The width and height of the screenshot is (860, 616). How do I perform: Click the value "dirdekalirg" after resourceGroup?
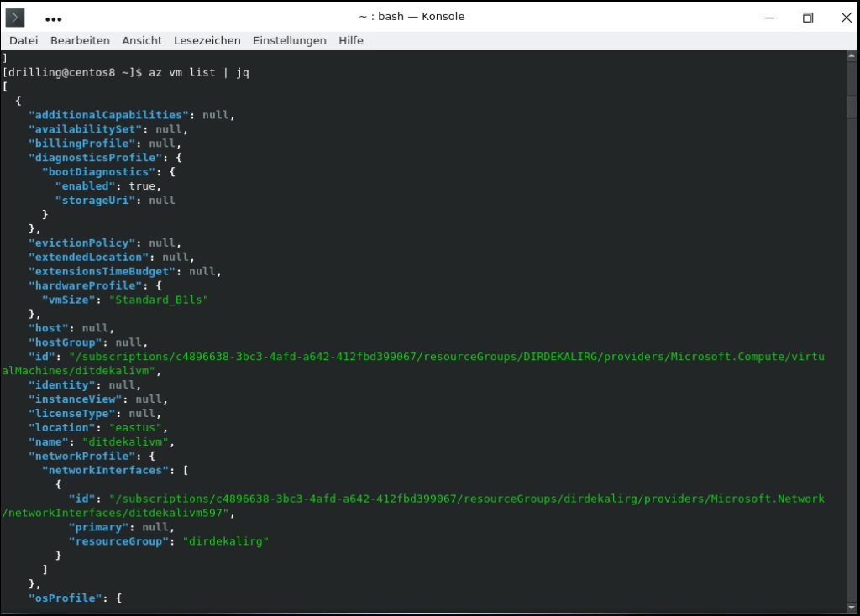tap(226, 541)
